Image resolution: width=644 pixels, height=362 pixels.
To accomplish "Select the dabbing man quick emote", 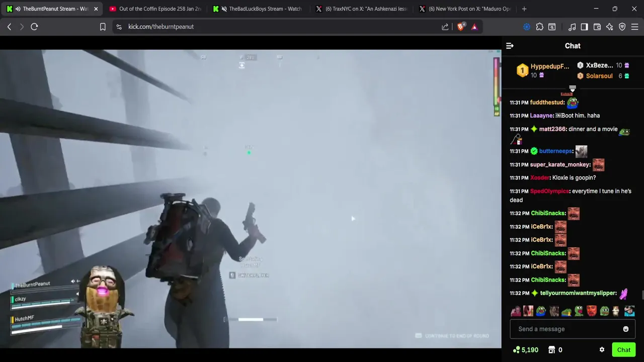I will click(x=629, y=311).
